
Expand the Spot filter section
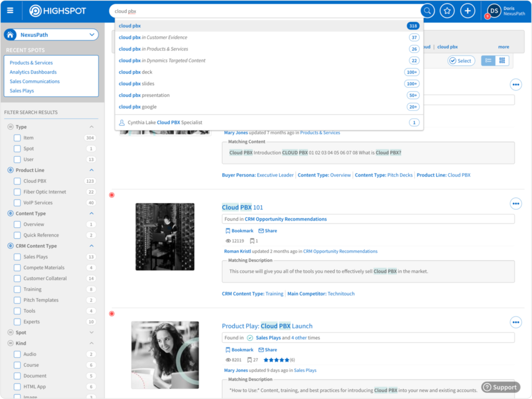[91, 332]
